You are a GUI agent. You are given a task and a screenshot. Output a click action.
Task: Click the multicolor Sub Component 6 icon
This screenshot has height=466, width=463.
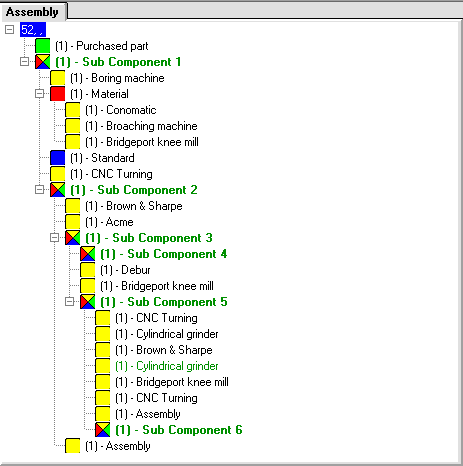point(103,430)
